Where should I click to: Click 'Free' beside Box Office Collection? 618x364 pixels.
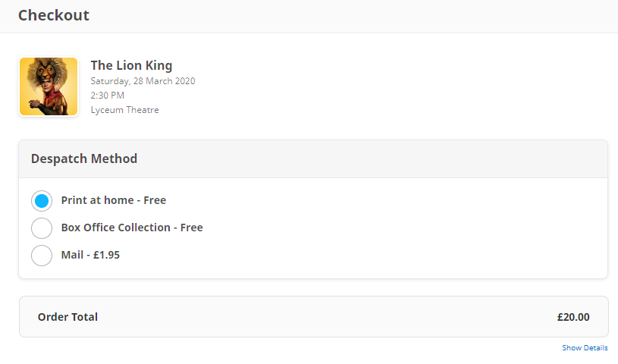pyautogui.click(x=191, y=227)
